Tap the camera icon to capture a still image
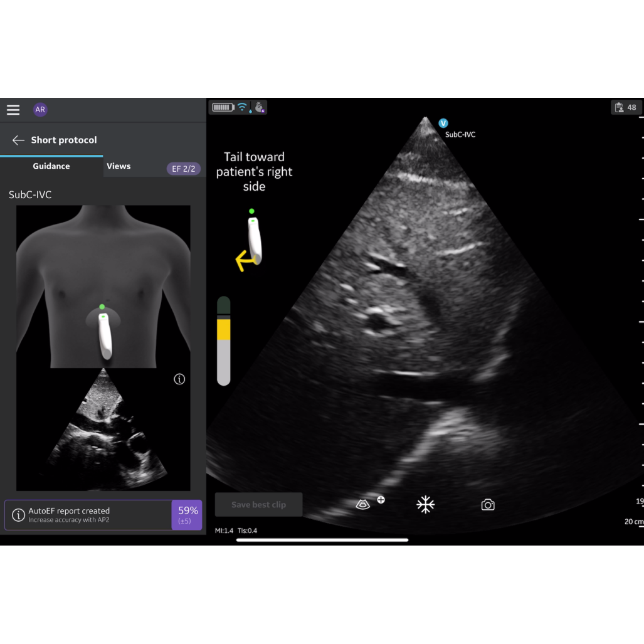Viewport: 644px width, 644px height. point(488,504)
